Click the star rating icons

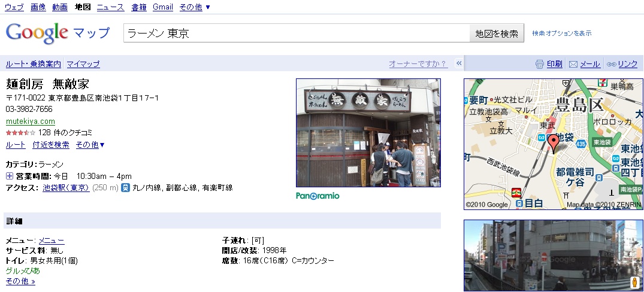coord(20,133)
